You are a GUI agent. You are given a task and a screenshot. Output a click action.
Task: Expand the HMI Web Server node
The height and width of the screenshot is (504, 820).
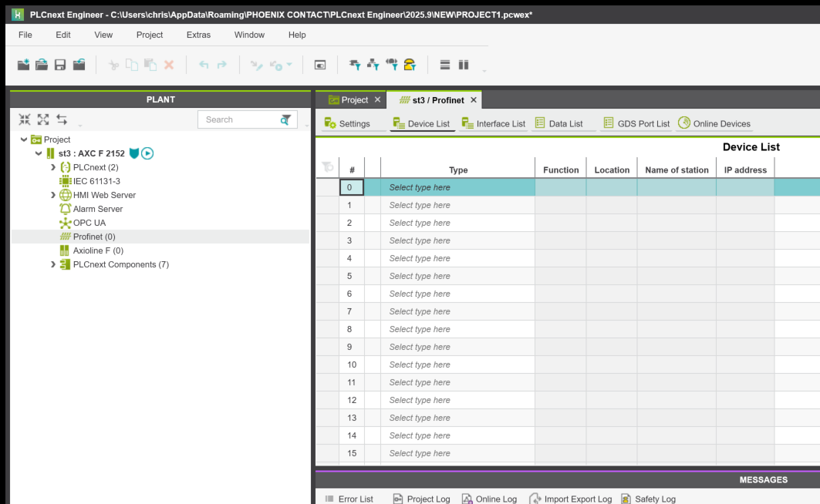[x=53, y=195]
